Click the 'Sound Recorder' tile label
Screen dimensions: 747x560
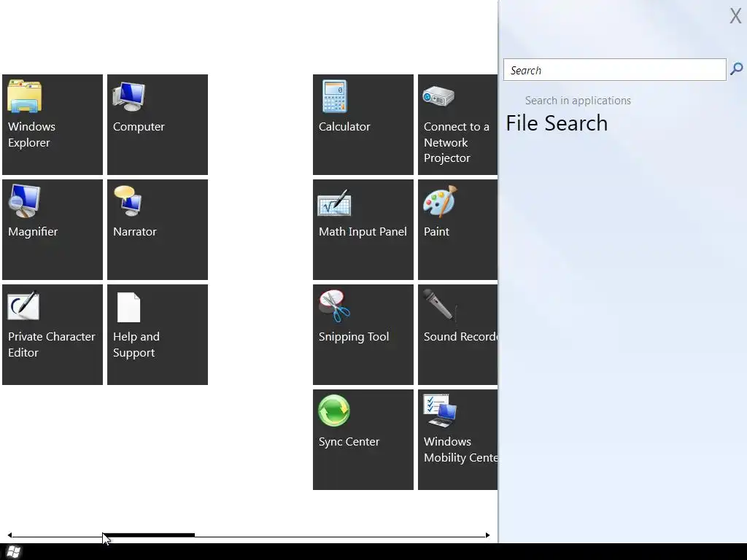pos(460,337)
